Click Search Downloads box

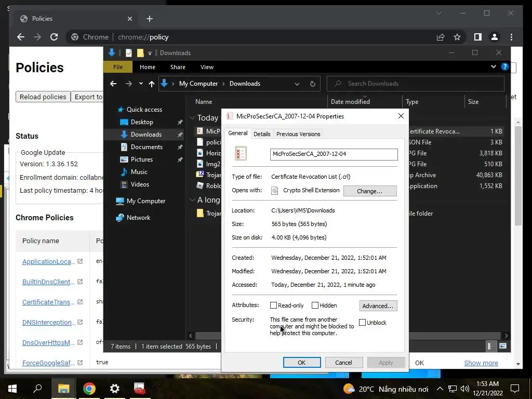click(415, 84)
